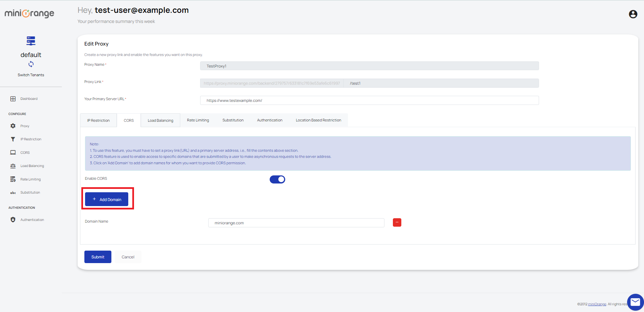Open the mail chat widget icon
Image resolution: width=644 pixels, height=312 pixels.
pyautogui.click(x=635, y=302)
